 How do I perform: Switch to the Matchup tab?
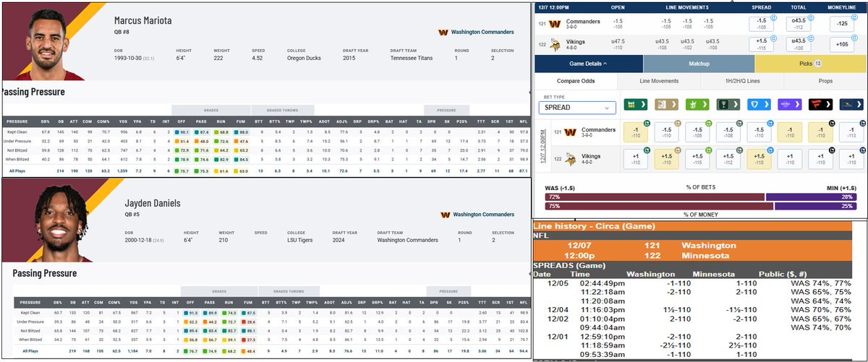click(x=698, y=64)
